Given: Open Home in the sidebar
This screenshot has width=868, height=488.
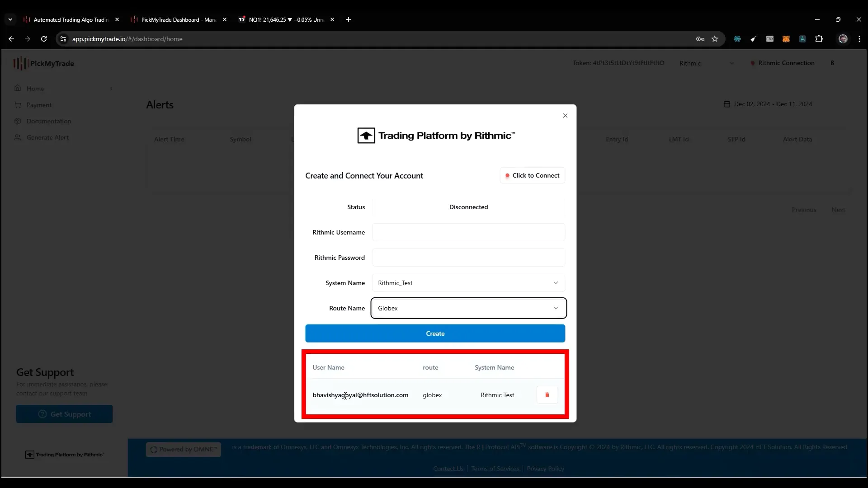Looking at the screenshot, I should click(x=35, y=89).
